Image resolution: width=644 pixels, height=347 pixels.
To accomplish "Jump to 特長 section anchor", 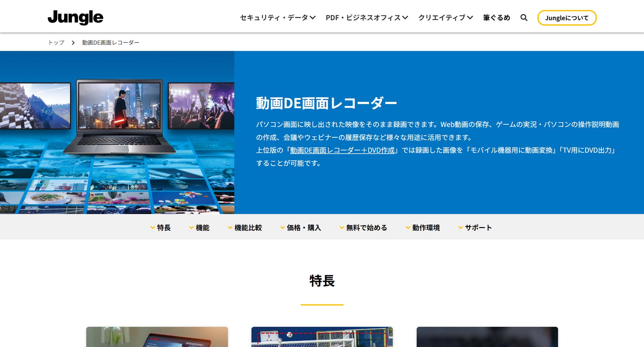I will point(160,228).
